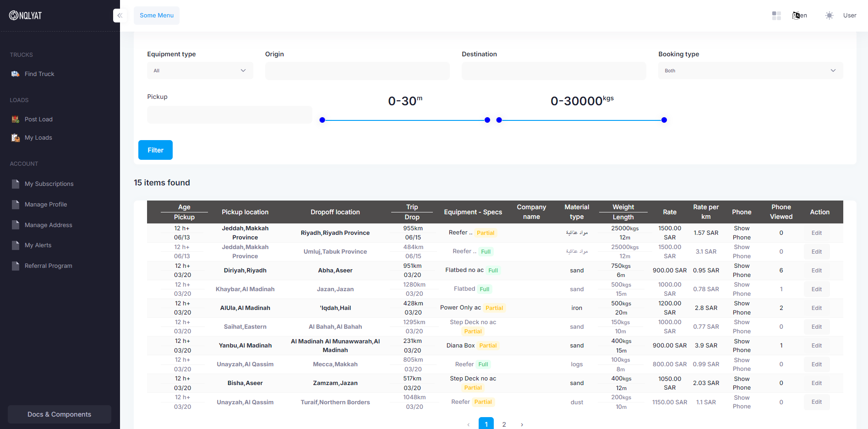Go to Referral Program menu item
This screenshot has width=868, height=429.
pyautogui.click(x=48, y=266)
